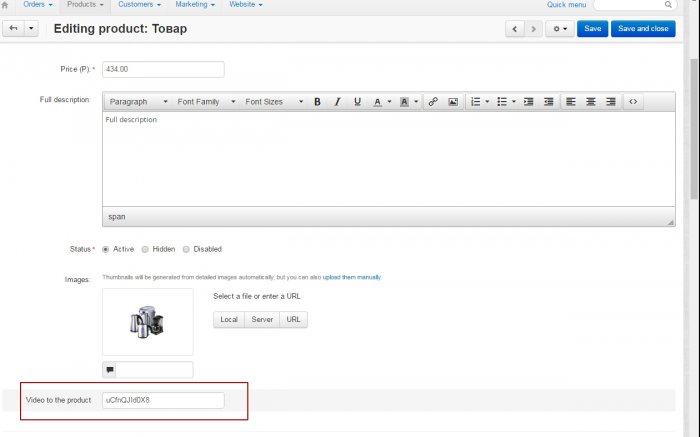This screenshot has width=700, height=437.
Task: Click the back arrow button
Action: click(13, 29)
